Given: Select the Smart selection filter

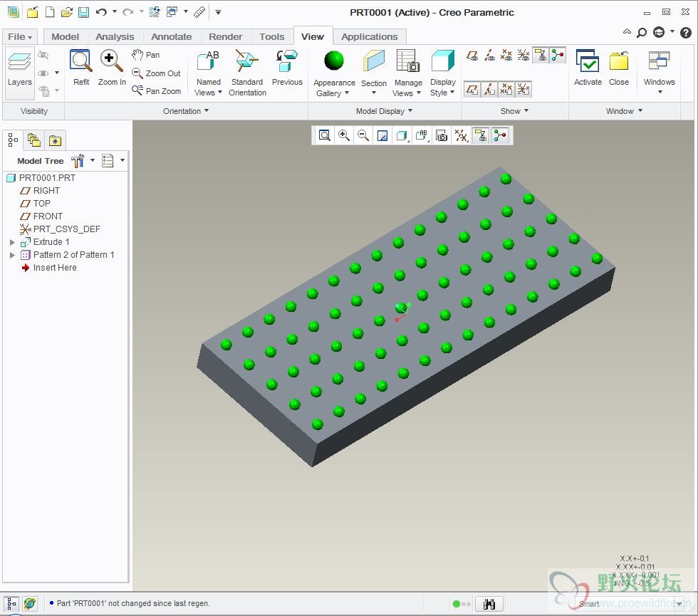Looking at the screenshot, I should click(630, 604).
